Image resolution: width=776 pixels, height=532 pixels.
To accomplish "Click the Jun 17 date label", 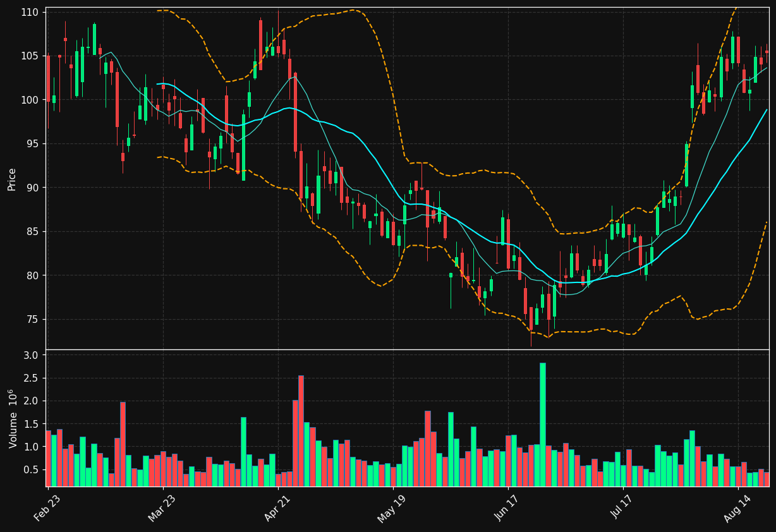I will (506, 507).
